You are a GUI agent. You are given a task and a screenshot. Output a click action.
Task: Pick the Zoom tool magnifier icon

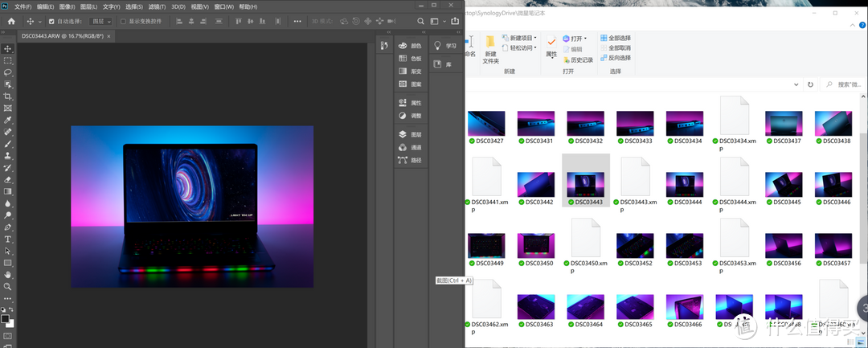click(8, 287)
